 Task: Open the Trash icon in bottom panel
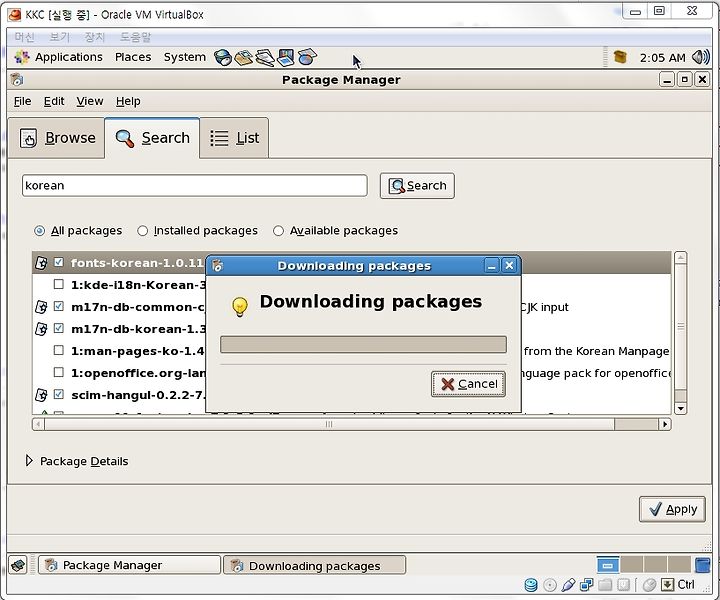[x=703, y=565]
